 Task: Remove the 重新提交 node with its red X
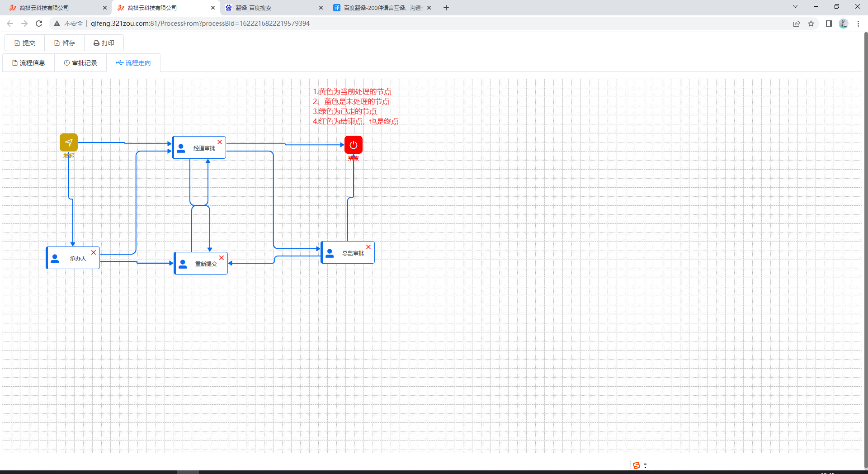222,258
